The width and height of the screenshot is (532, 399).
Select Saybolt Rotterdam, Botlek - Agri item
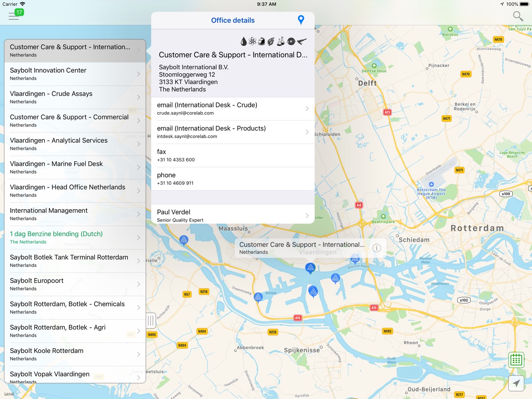click(75, 331)
